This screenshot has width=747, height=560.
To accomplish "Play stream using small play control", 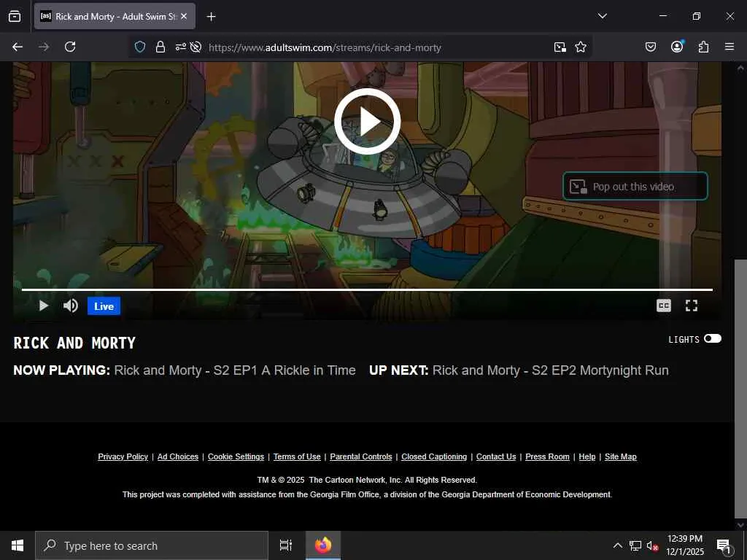I will [x=43, y=306].
